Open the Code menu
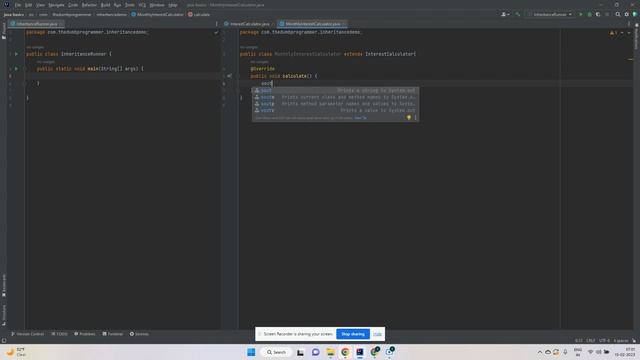This screenshot has width=640, height=360. click(x=73, y=5)
